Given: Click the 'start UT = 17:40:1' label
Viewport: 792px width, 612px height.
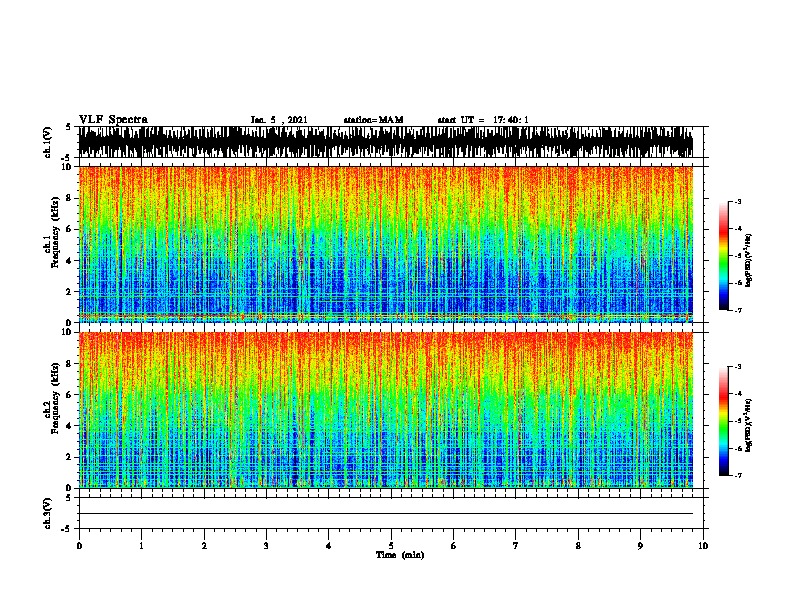Looking at the screenshot, I should [x=483, y=120].
